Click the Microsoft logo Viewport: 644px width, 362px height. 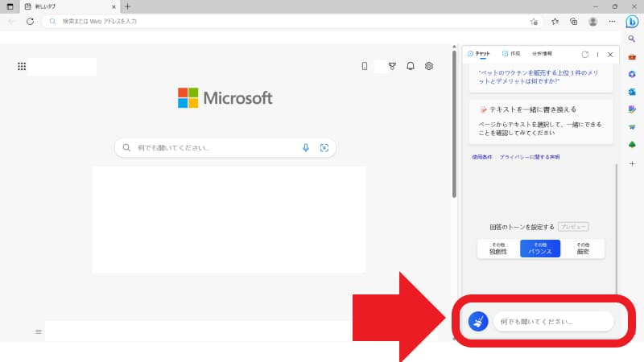click(225, 97)
